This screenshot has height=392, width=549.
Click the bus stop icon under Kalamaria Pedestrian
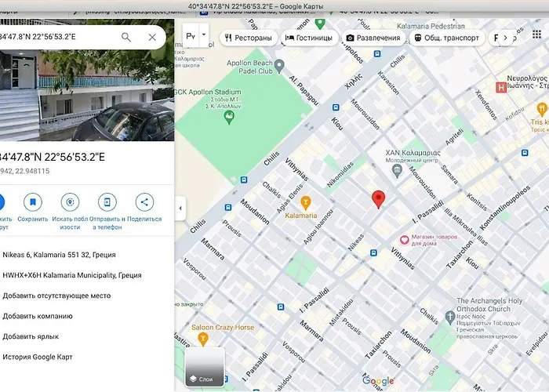[x=377, y=54]
